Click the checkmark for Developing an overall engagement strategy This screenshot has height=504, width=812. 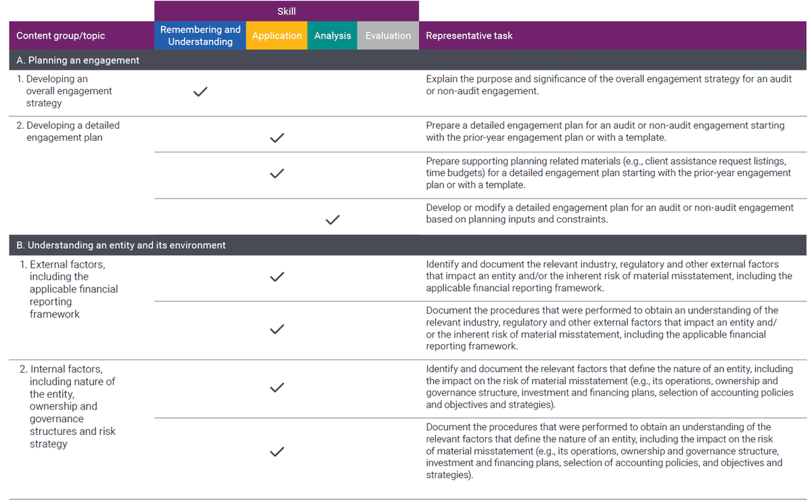[200, 92]
